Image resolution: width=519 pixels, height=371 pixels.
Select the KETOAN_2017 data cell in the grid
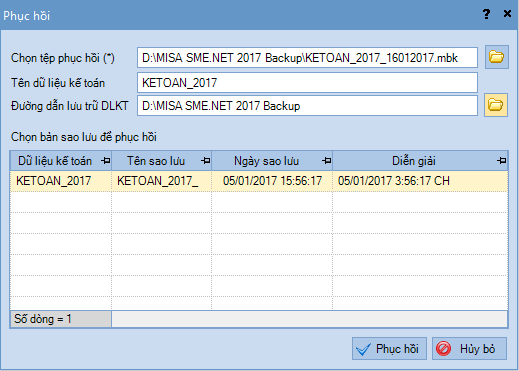pyautogui.click(x=61, y=181)
